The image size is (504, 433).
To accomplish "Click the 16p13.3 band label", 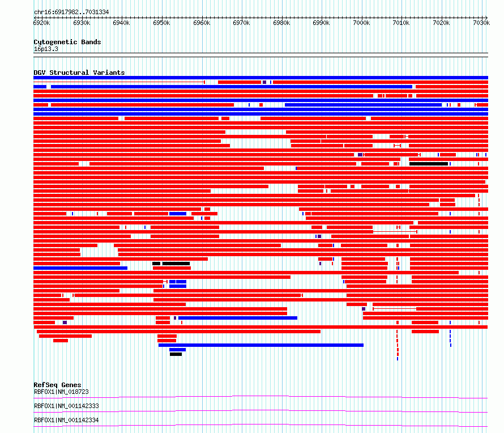I will [x=46, y=49].
